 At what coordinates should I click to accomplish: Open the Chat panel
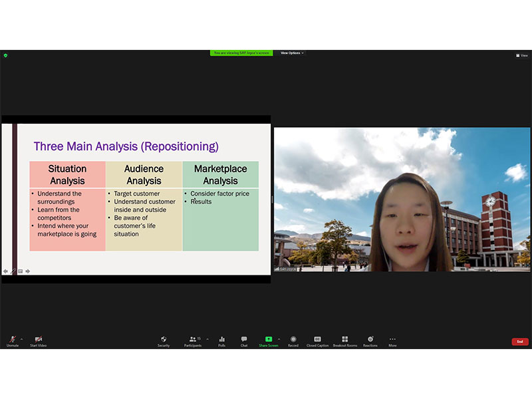(x=244, y=340)
